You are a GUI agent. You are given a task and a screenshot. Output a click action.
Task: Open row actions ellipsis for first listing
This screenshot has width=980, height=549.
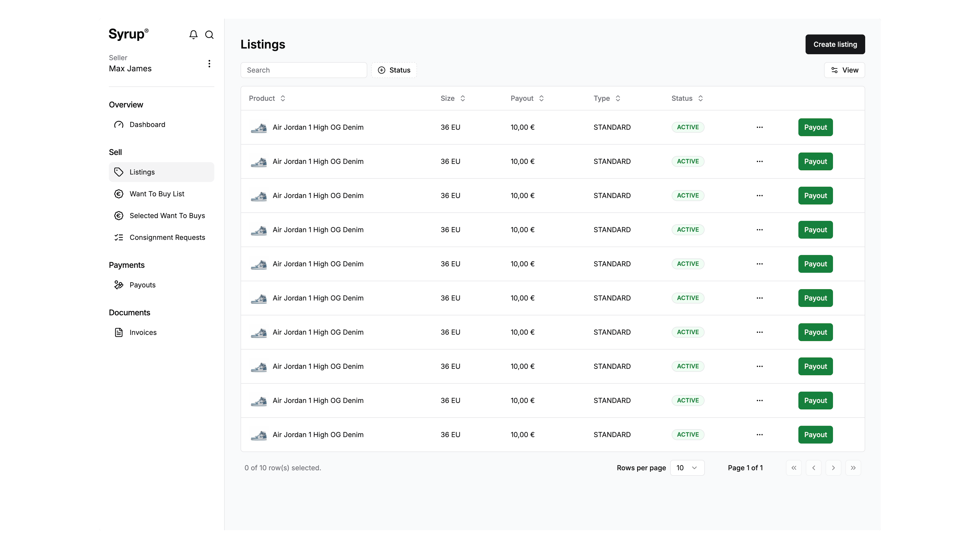click(759, 127)
